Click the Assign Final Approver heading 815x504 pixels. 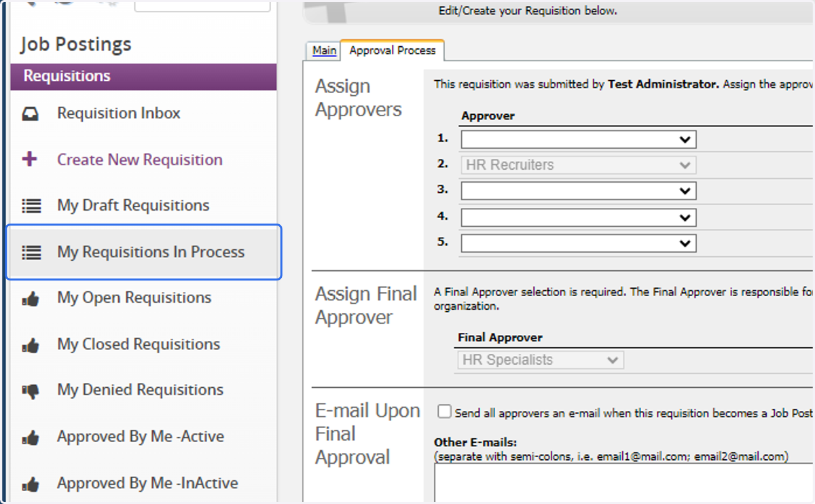(365, 306)
